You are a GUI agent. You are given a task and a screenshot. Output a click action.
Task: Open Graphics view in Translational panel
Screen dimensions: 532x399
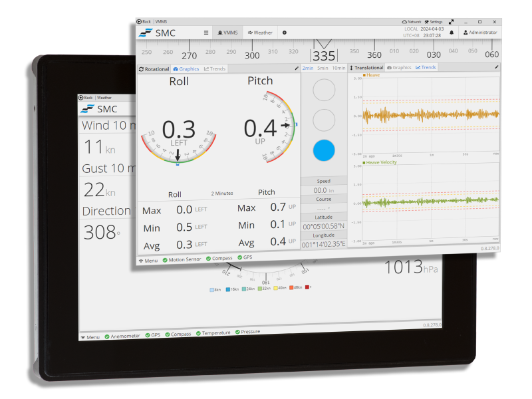click(x=399, y=68)
